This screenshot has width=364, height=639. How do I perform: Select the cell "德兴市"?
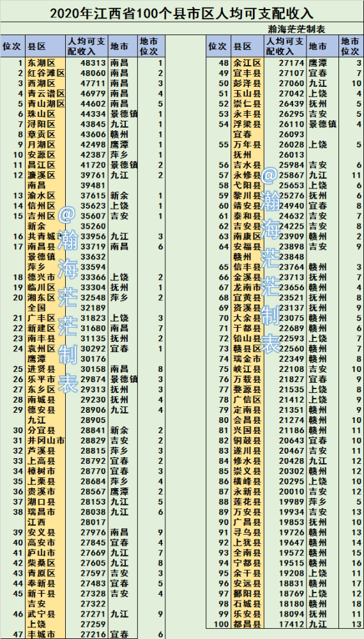[x=41, y=277]
